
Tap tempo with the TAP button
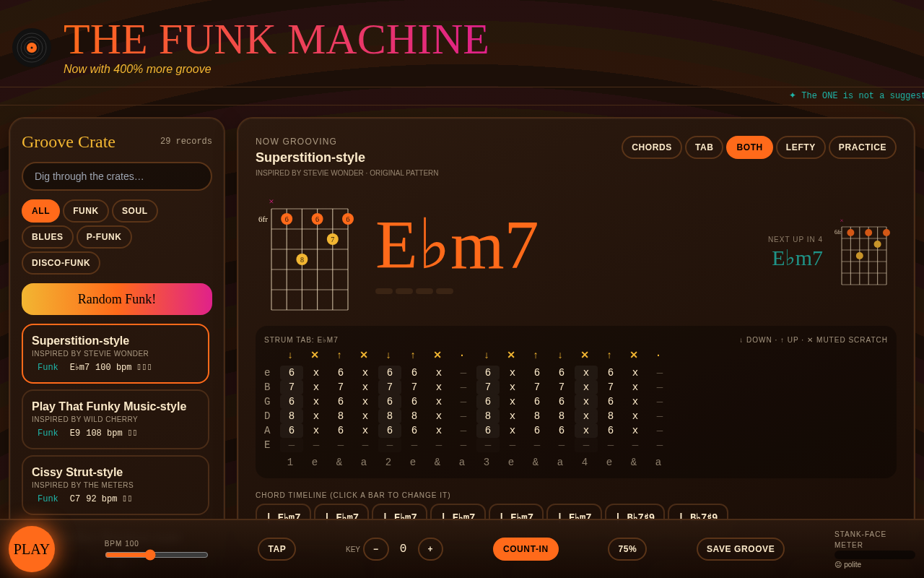[x=276, y=549]
